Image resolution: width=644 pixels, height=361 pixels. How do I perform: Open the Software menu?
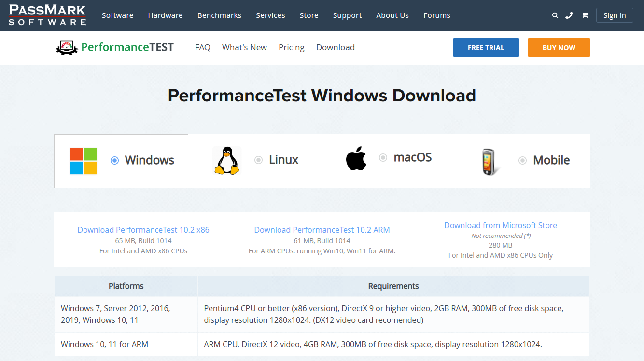117,15
